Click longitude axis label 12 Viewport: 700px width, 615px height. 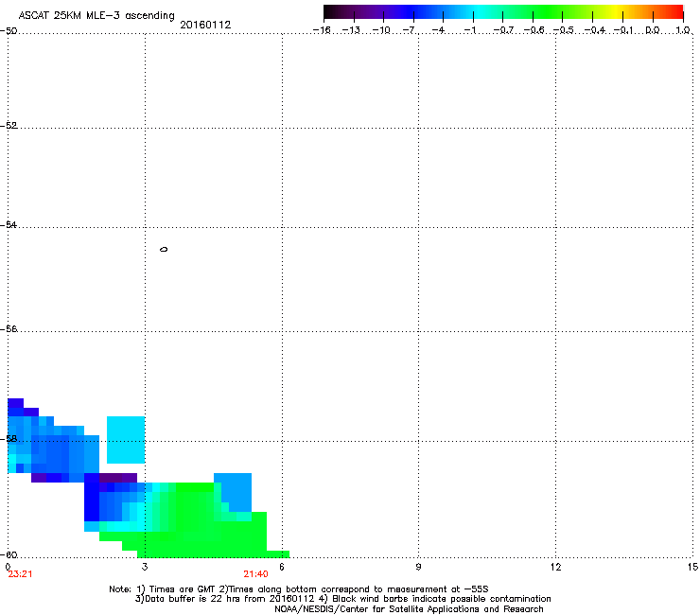tap(555, 567)
